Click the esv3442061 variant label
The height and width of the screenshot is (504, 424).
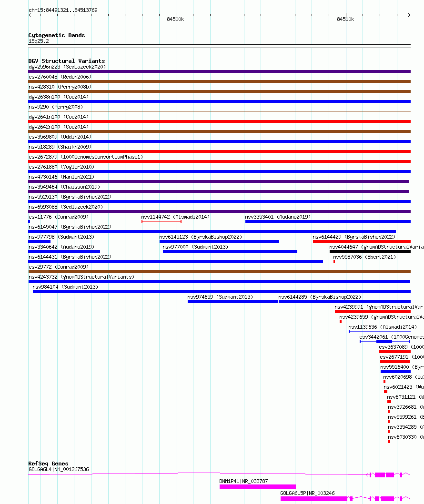point(392,336)
